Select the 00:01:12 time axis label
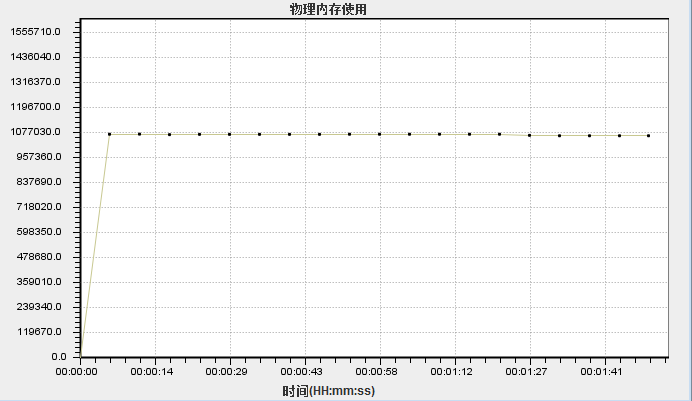This screenshot has width=692, height=401. click(453, 371)
